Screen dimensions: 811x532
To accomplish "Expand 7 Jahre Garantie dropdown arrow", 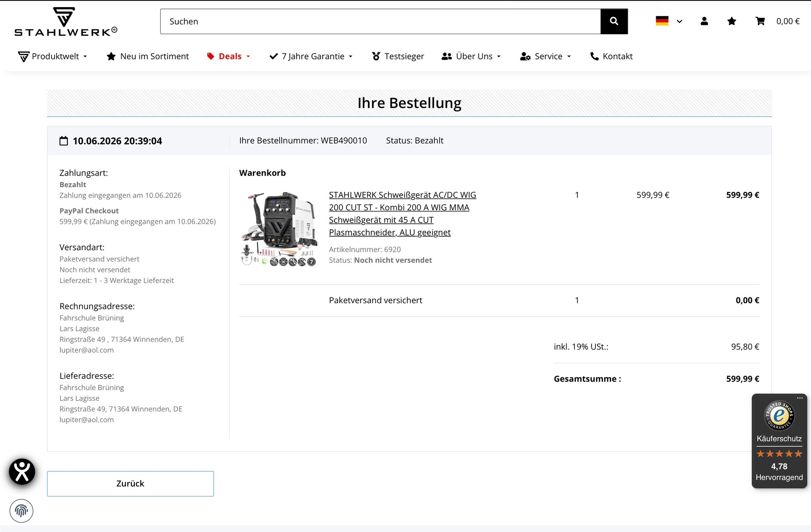I will tap(350, 57).
